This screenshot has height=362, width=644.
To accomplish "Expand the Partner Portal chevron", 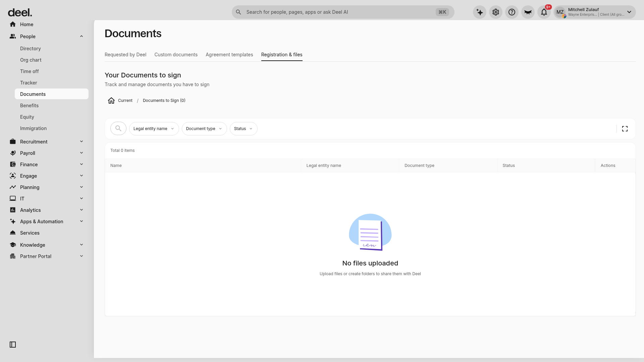I will 82,256.
